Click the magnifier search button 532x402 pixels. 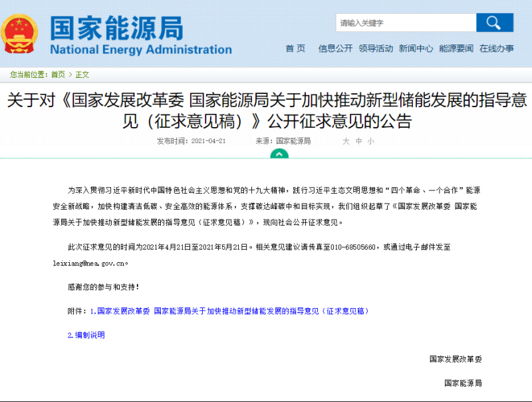[x=495, y=23]
